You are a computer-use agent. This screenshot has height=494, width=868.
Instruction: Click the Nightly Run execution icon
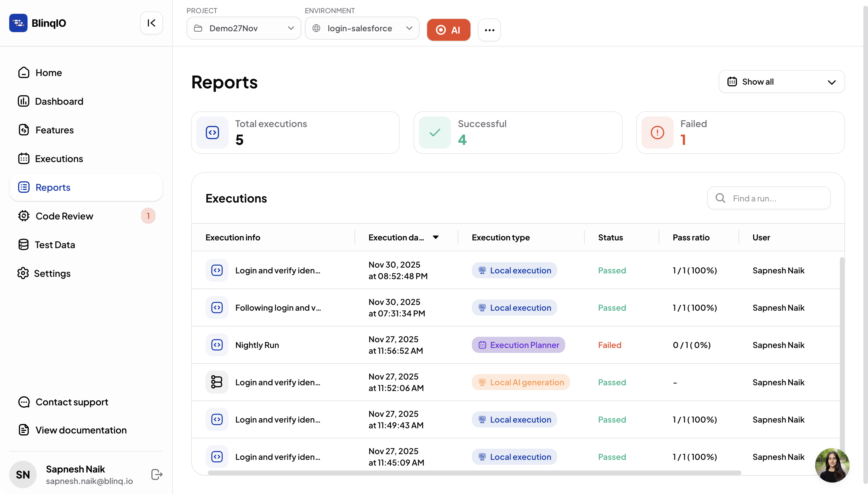[217, 345]
